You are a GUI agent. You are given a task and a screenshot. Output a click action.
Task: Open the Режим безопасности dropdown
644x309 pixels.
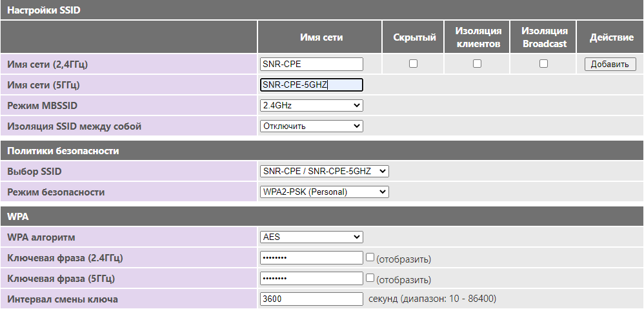(324, 192)
